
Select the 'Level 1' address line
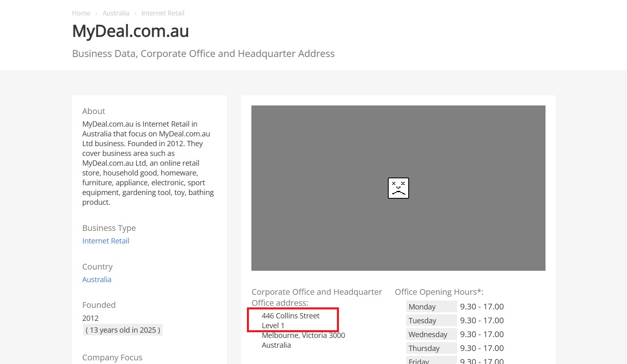point(273,325)
